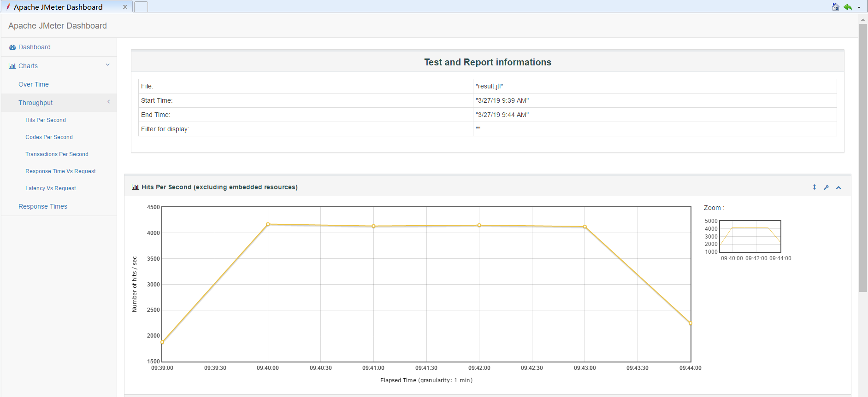Click the bar chart icon beside Hits Per Second title

click(135, 187)
